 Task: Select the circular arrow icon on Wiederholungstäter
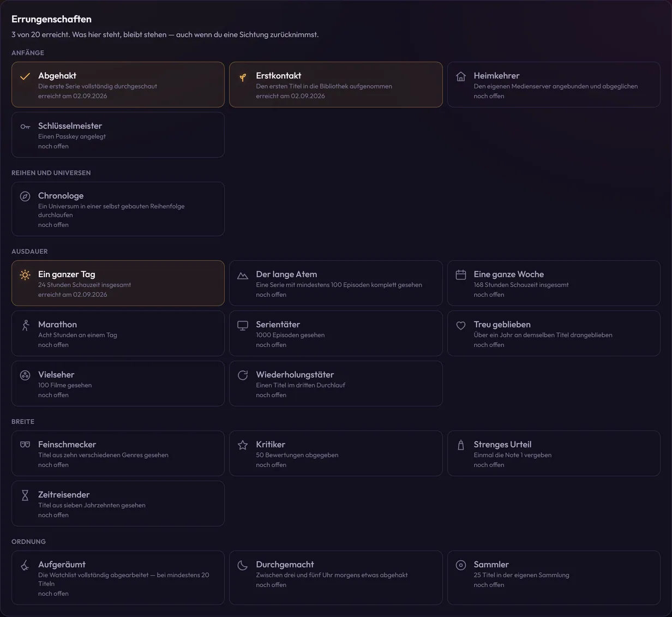[243, 375]
